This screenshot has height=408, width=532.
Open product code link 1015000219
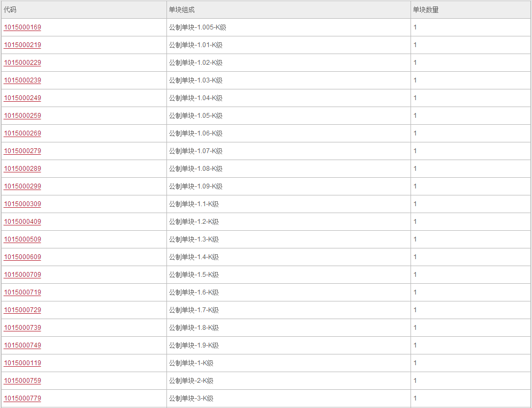click(22, 45)
